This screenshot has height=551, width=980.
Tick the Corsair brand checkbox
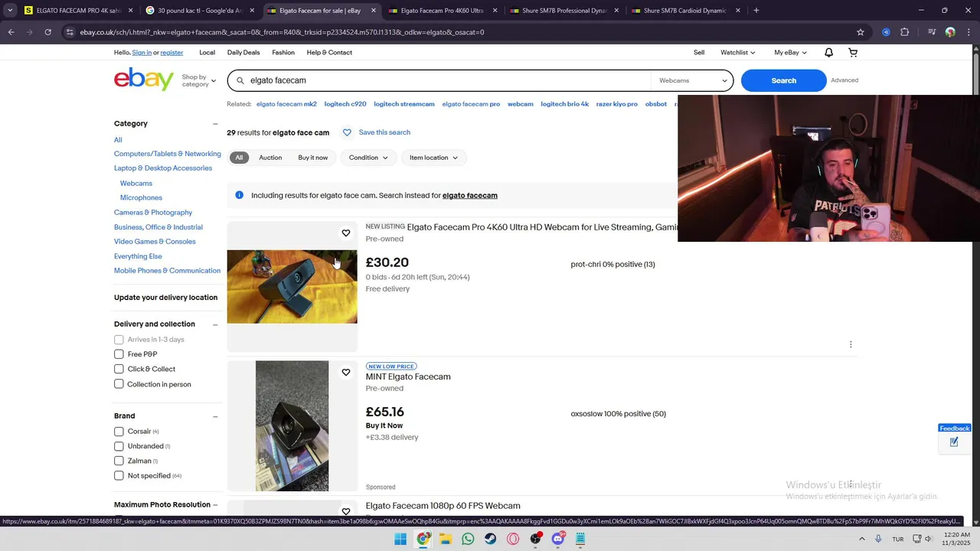tap(119, 432)
